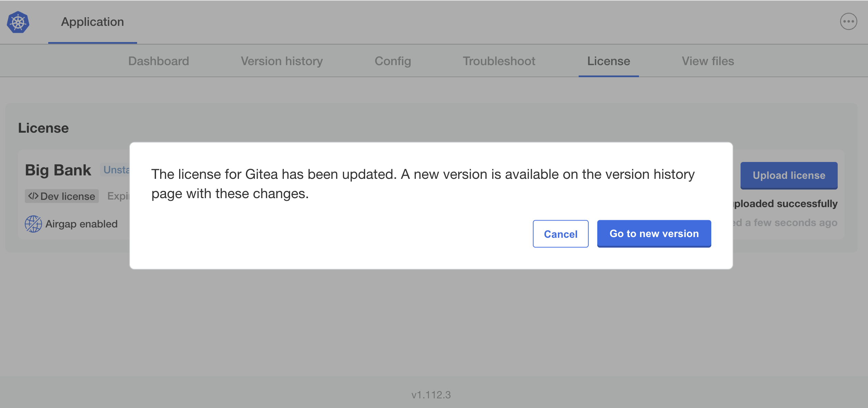Click the View files tab

coord(708,61)
